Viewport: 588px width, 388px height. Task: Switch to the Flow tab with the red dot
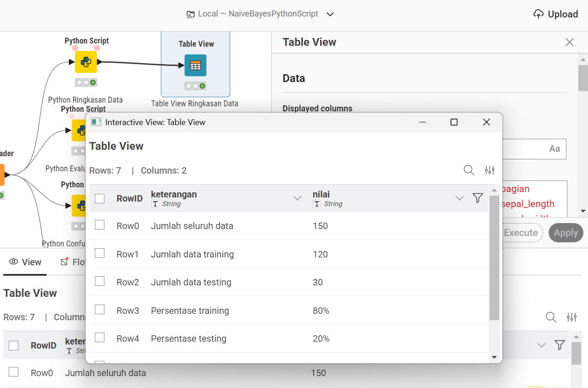click(x=74, y=262)
